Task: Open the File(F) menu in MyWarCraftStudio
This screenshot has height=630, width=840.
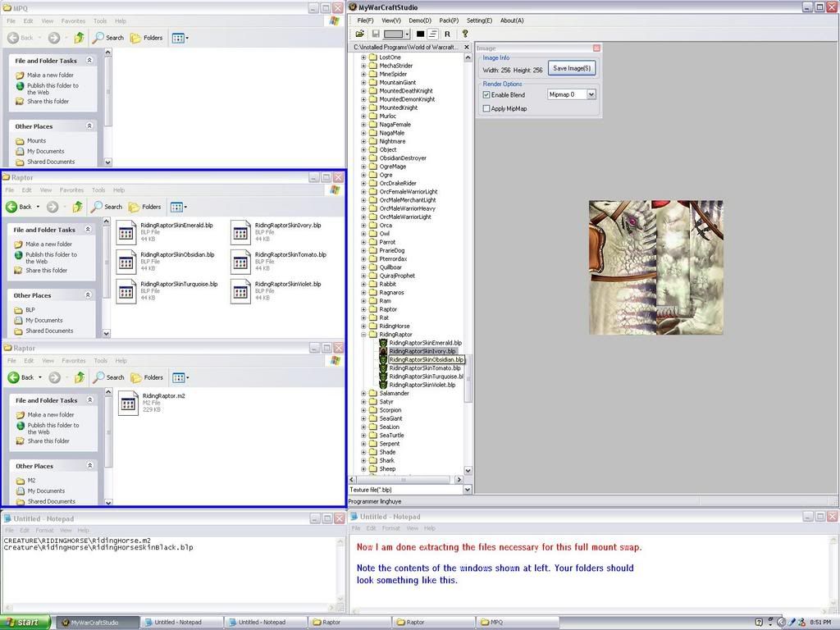Action: 365,21
